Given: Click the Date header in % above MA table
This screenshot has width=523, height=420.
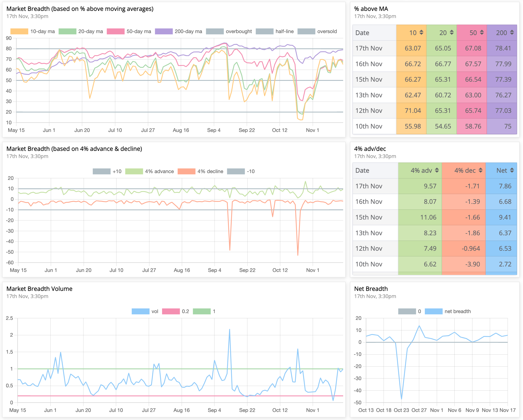Looking at the screenshot, I should (x=362, y=33).
